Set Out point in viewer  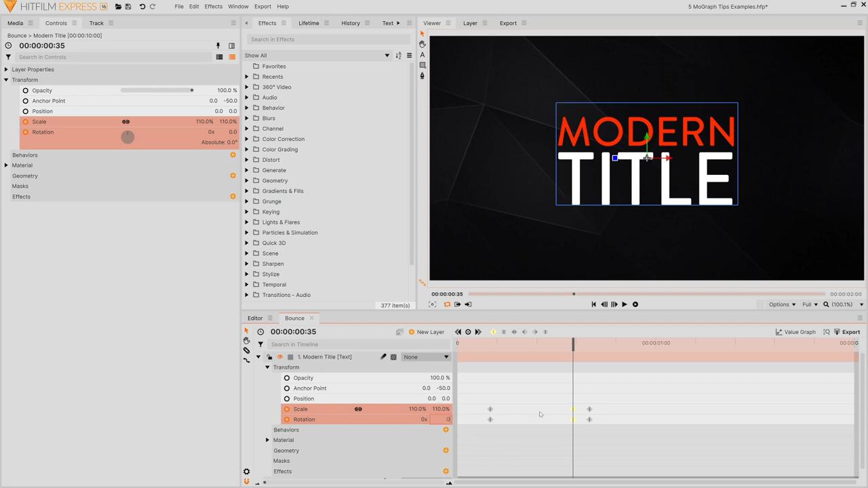tap(468, 304)
